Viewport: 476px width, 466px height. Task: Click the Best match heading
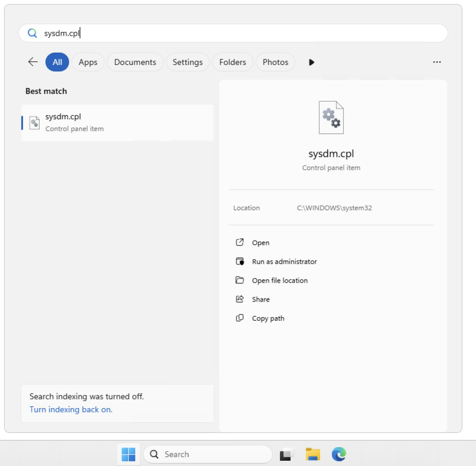pos(46,91)
